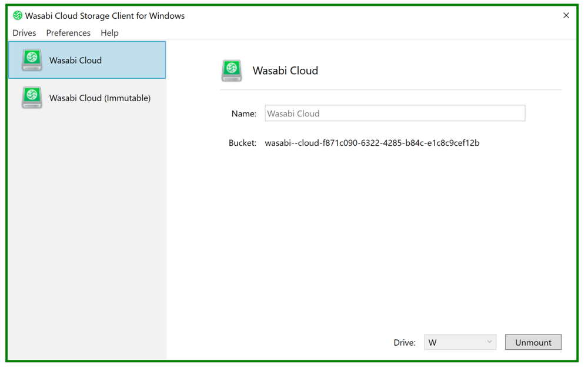Click the Wasabi logo in title bar
This screenshot has height=371, width=588.
click(x=18, y=15)
